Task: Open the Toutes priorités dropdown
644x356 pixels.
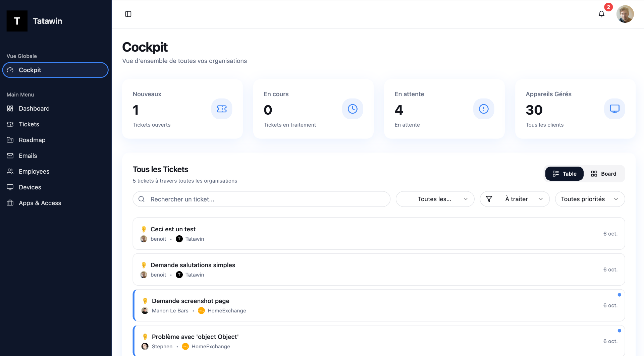Action: (x=590, y=199)
